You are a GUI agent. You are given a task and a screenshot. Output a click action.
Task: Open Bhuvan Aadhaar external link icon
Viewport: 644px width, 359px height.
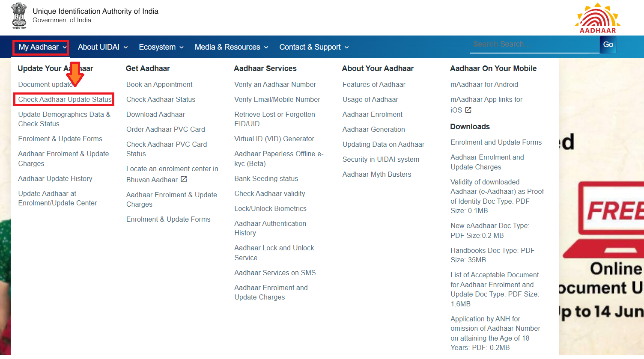coord(184,179)
